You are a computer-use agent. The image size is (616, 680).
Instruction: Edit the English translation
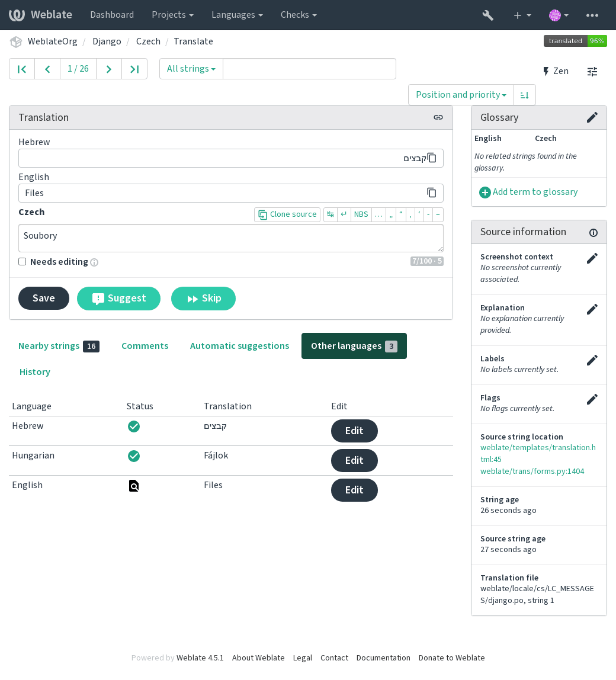(x=354, y=490)
